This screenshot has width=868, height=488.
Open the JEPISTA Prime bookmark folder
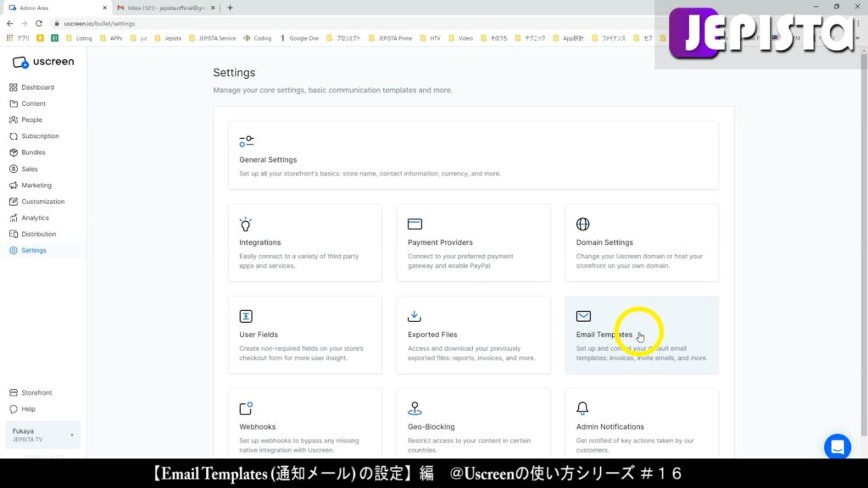(x=390, y=38)
